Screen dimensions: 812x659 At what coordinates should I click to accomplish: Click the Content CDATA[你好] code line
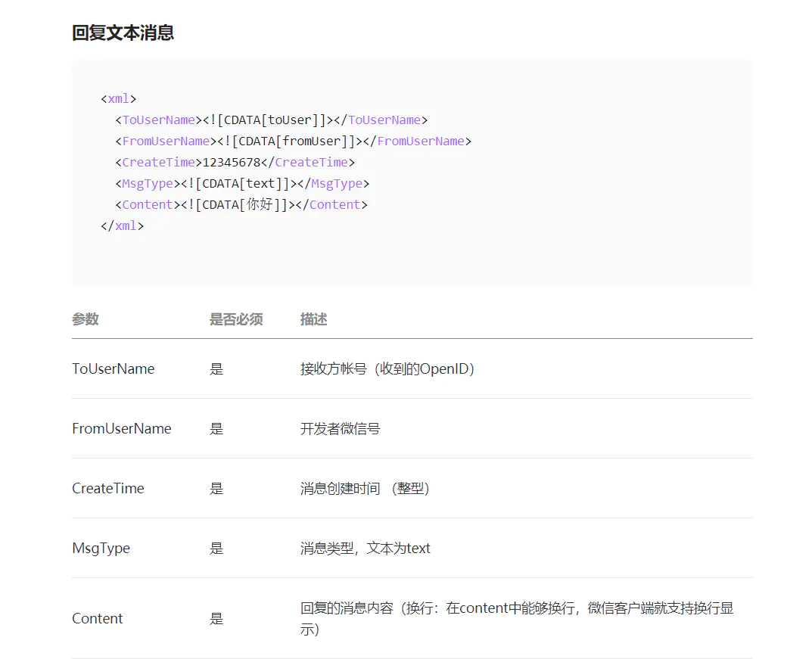click(x=241, y=204)
